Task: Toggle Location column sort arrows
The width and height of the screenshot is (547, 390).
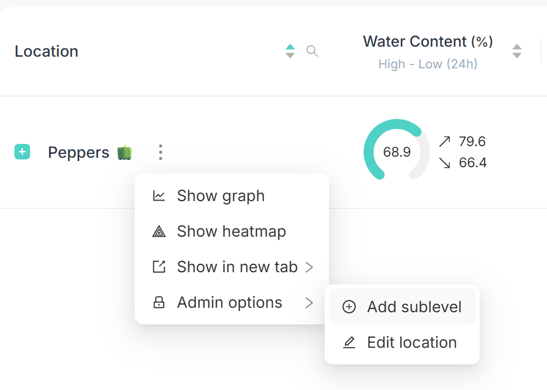Action: coord(290,51)
